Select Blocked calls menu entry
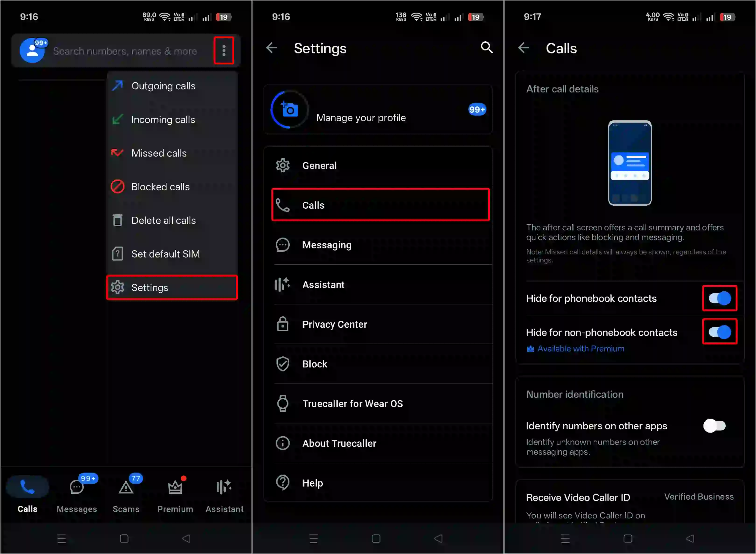 [172, 187]
